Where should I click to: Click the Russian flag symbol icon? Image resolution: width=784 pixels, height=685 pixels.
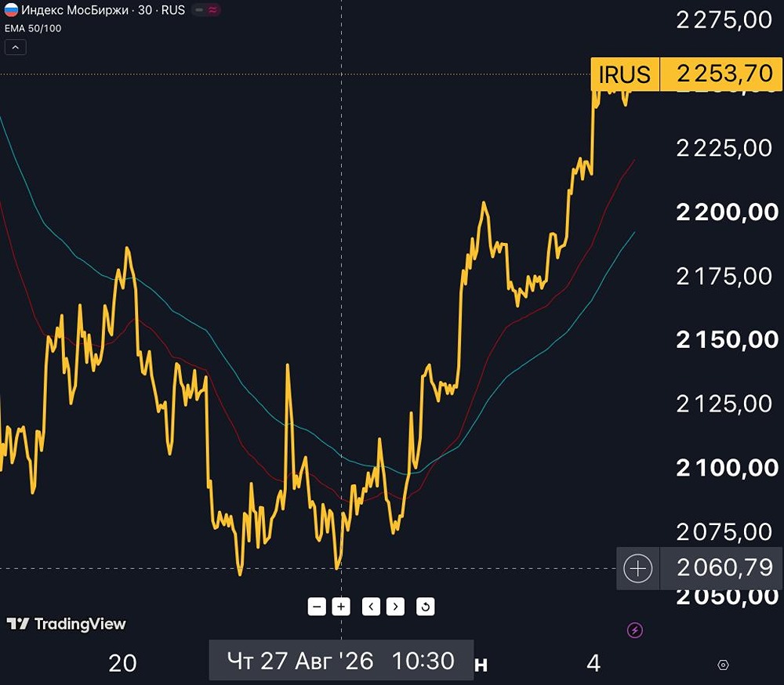(11, 9)
